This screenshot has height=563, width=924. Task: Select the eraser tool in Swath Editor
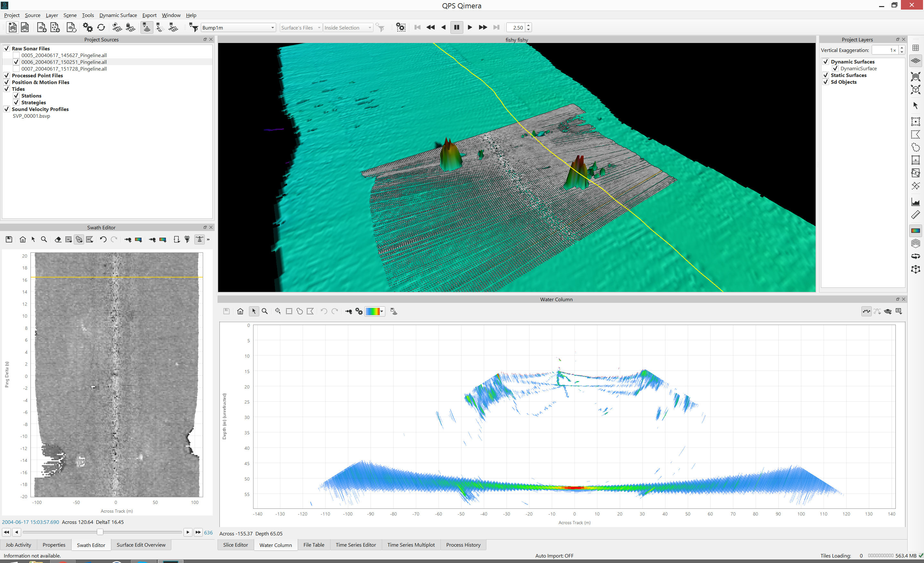click(58, 240)
